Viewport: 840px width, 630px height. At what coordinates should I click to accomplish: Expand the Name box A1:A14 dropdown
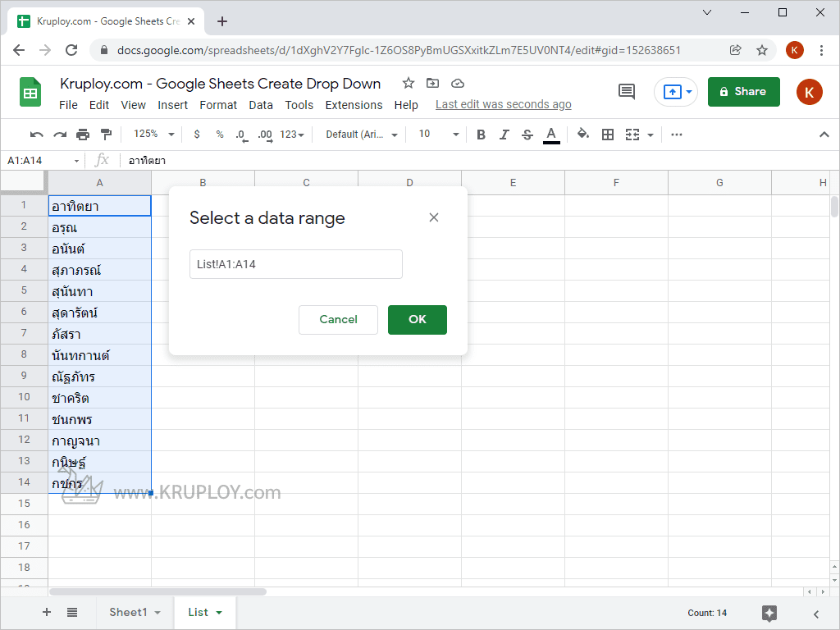(x=76, y=161)
